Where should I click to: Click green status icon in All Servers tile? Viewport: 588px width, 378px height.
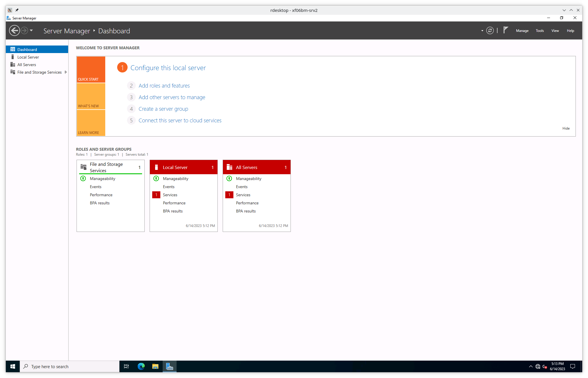[x=229, y=179]
